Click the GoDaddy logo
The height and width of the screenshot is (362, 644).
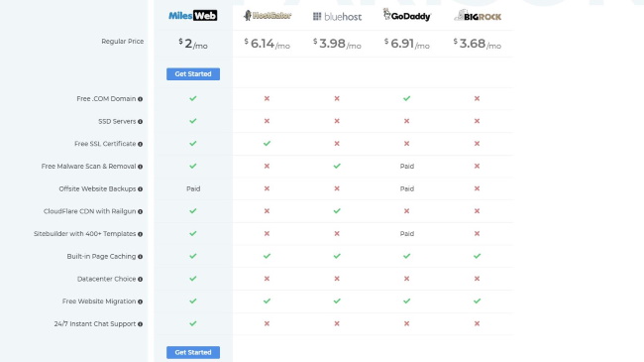407,15
